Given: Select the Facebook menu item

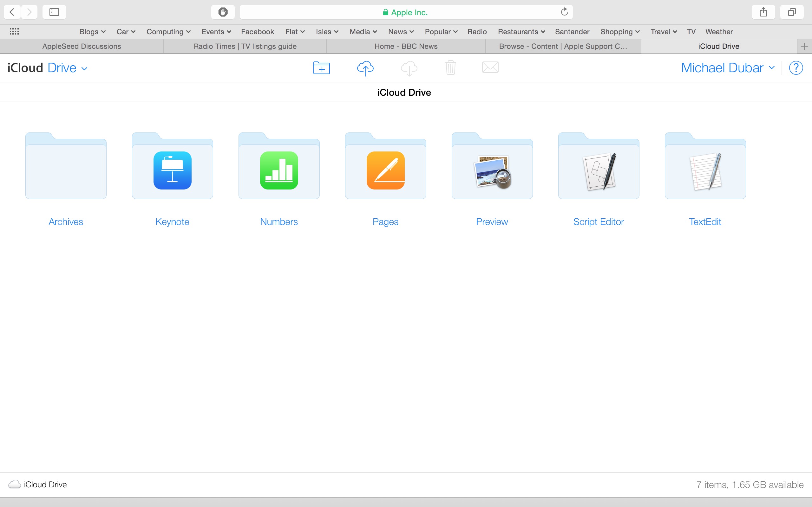Looking at the screenshot, I should point(259,32).
